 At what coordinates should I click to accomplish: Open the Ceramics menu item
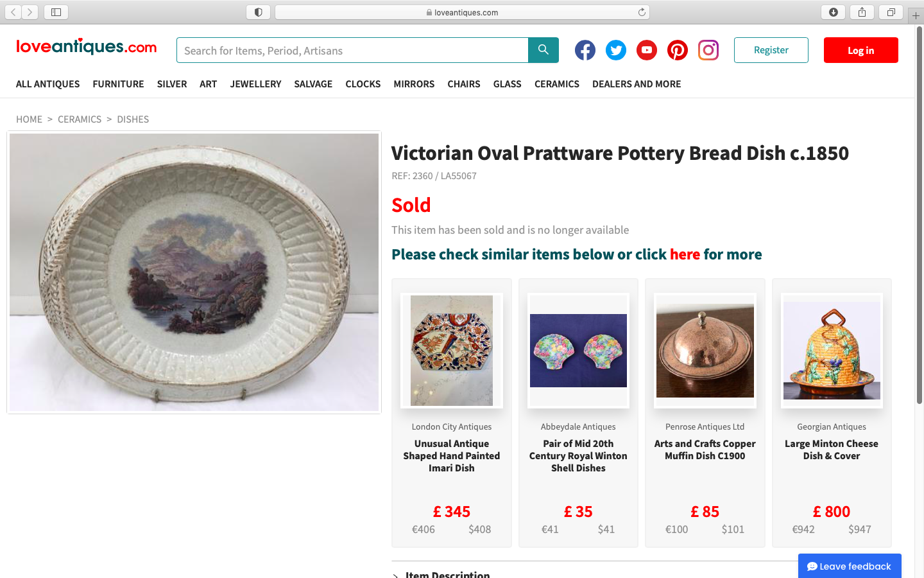[x=556, y=84]
